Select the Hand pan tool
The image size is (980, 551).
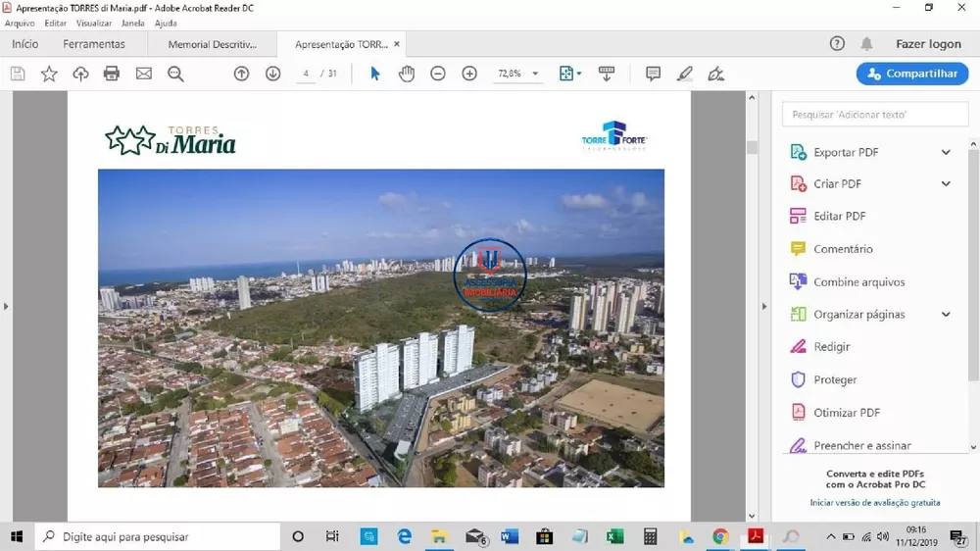[406, 74]
